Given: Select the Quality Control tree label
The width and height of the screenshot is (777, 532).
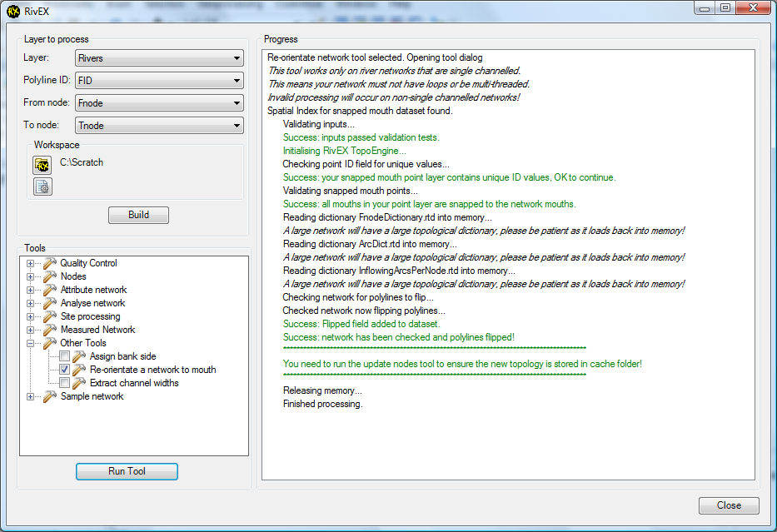Looking at the screenshot, I should (x=89, y=263).
